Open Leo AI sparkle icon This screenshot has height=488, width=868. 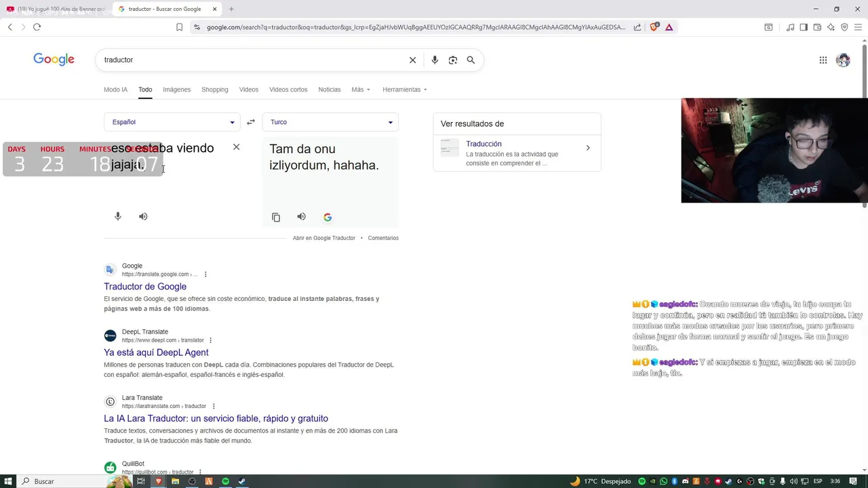(831, 27)
